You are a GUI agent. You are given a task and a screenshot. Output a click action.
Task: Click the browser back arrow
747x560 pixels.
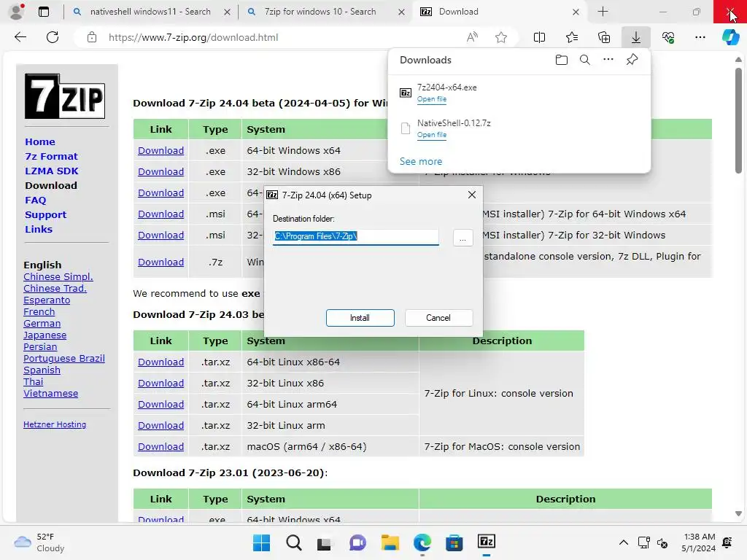coord(20,37)
